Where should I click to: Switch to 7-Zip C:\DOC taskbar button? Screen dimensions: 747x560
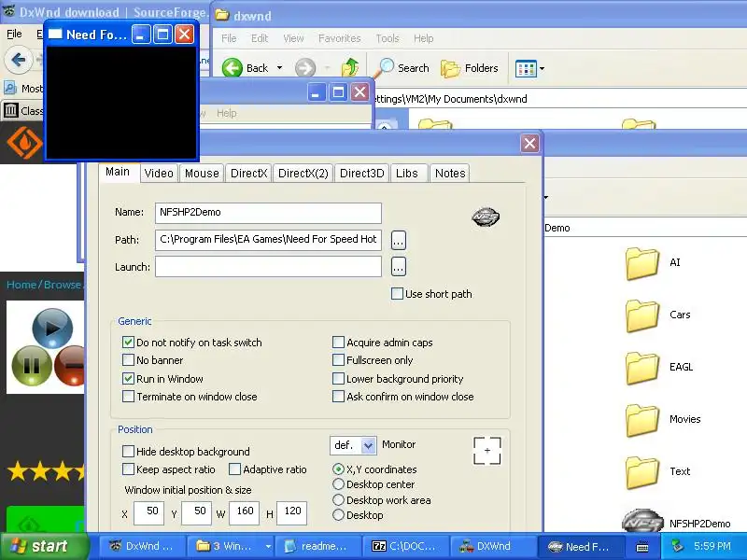tap(404, 546)
